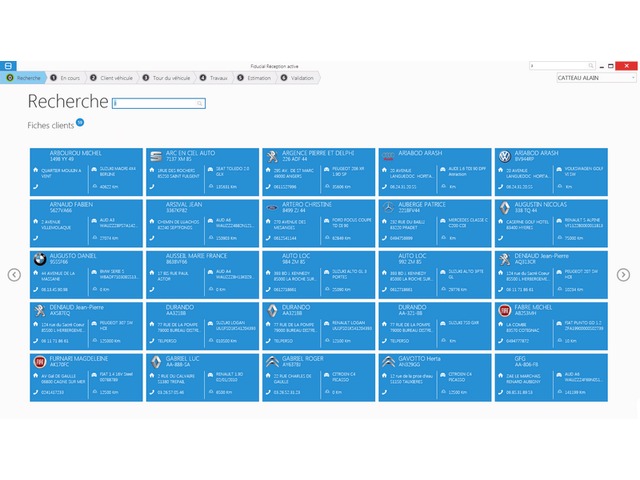Go to the En cours step
Screen dimensions: 640x480
pos(65,78)
